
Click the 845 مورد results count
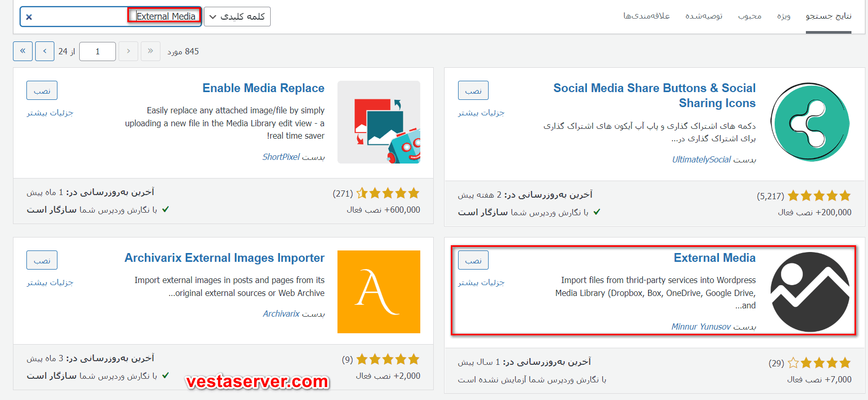183,51
